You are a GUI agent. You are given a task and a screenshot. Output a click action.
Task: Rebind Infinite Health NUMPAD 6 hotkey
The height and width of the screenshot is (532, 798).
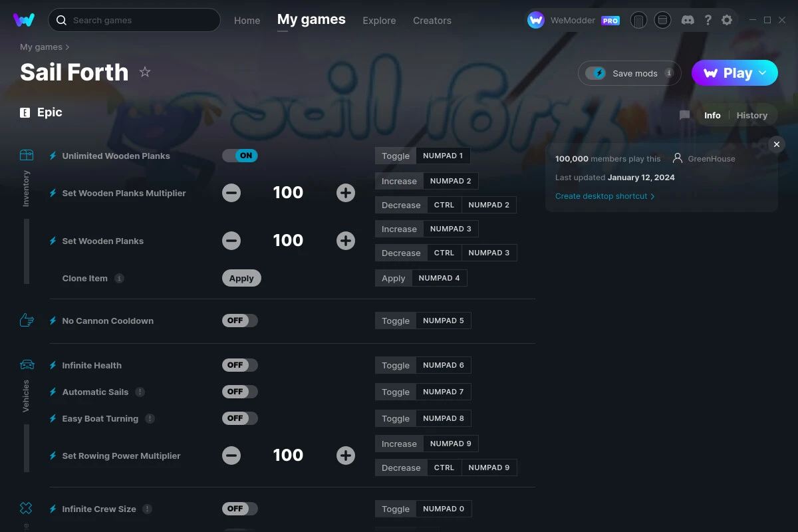(444, 365)
